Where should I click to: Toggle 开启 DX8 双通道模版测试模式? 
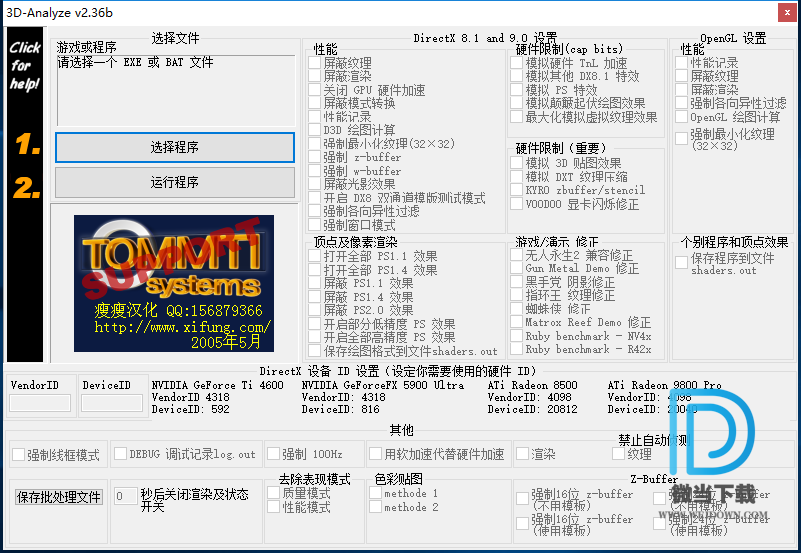(x=315, y=198)
